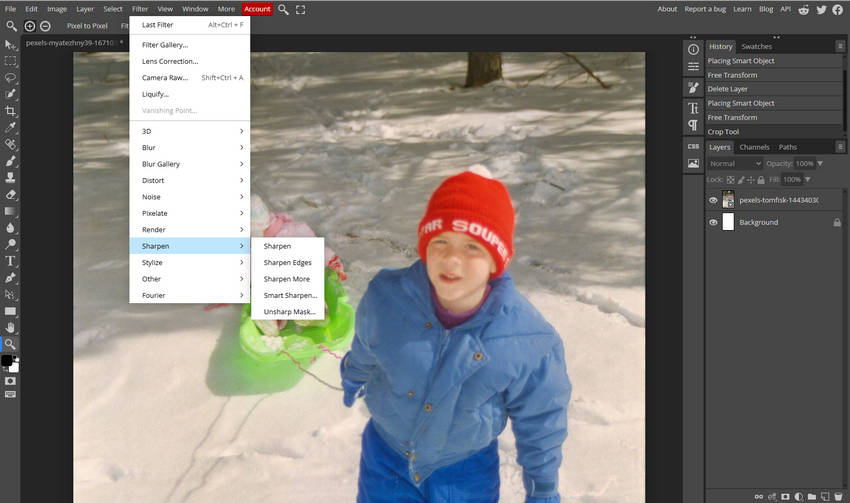
Task: Click the zoom out minus icon
Action: pyautogui.click(x=46, y=25)
